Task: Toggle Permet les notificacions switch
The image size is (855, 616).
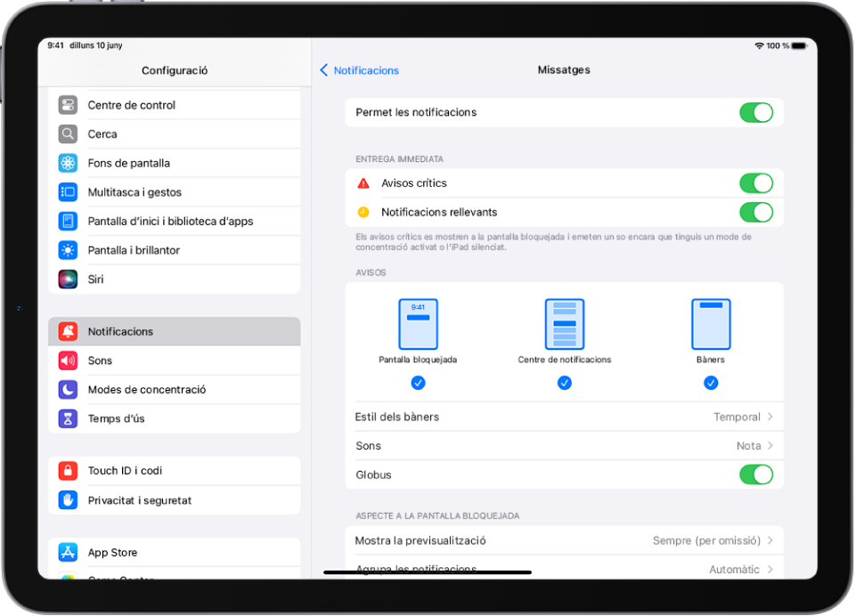Action: [x=756, y=112]
